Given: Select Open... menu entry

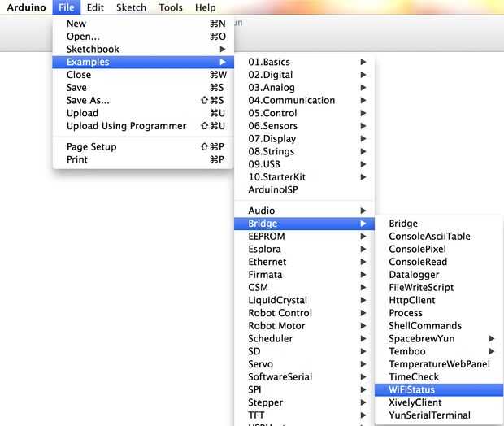Looking at the screenshot, I should coord(143,37).
